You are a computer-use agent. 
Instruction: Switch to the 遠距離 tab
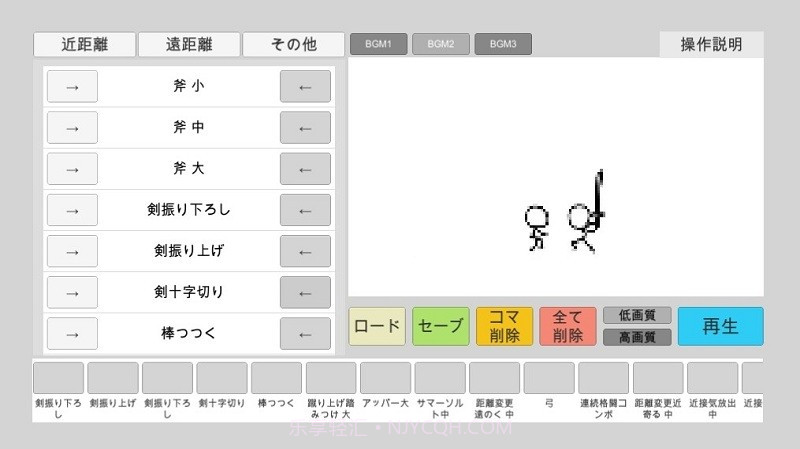click(x=189, y=44)
